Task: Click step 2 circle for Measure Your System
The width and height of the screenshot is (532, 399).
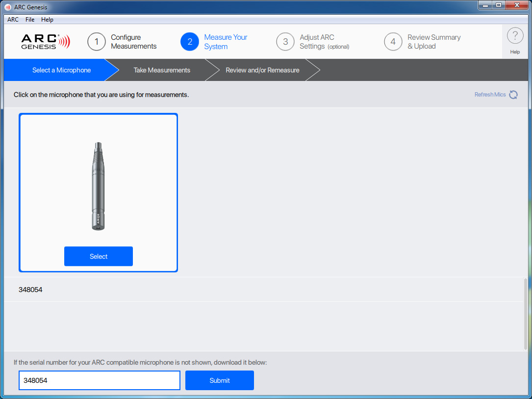Action: [190, 42]
